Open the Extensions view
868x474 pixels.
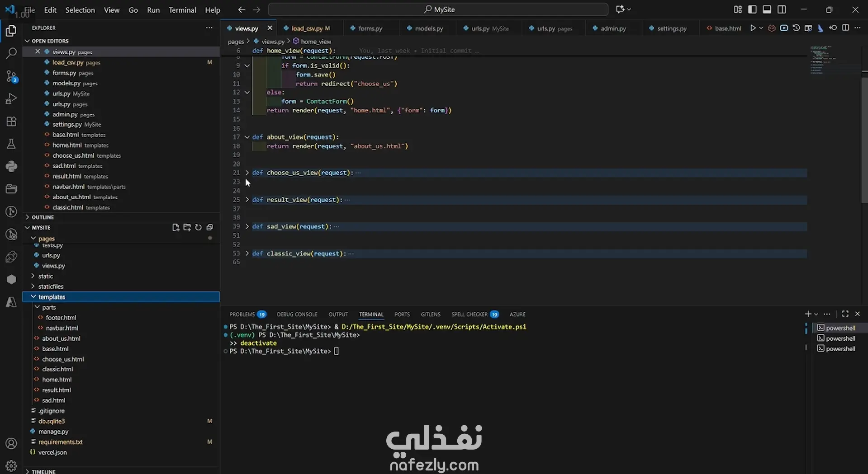pyautogui.click(x=11, y=121)
